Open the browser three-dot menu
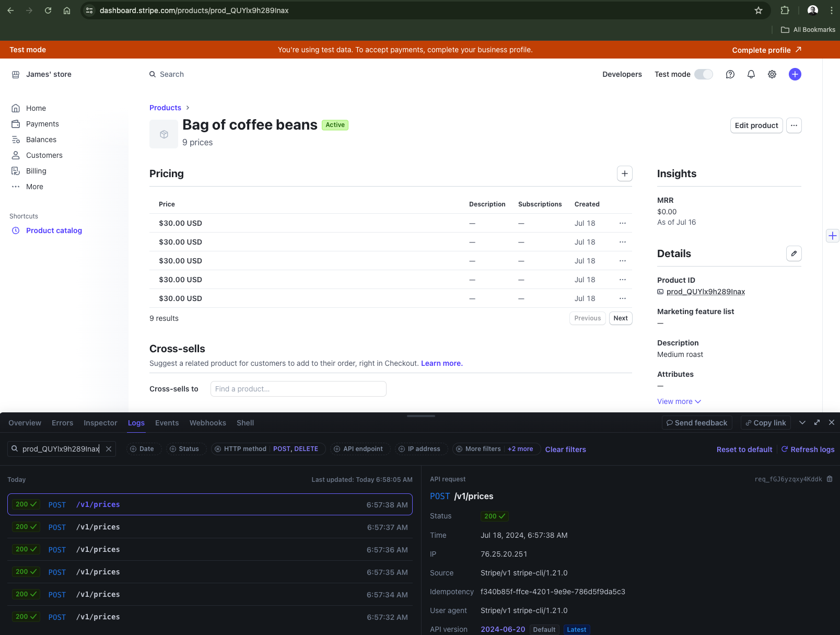This screenshot has width=840, height=635. click(x=832, y=10)
